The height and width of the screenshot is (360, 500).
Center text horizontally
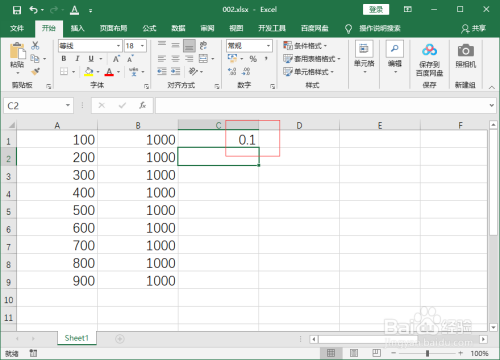[x=175, y=59]
